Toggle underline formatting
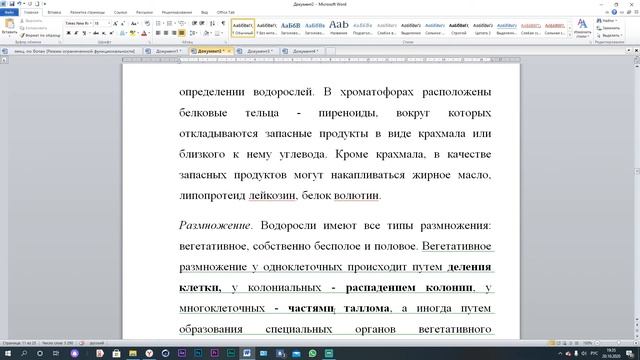 84,33
